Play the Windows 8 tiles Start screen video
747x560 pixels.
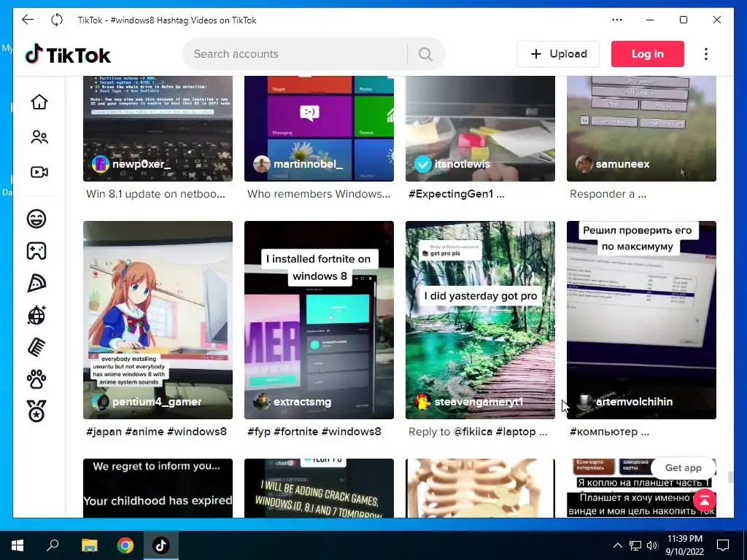coord(319,128)
